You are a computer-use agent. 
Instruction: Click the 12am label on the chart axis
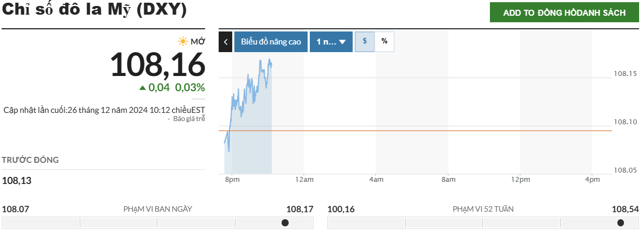(304, 180)
